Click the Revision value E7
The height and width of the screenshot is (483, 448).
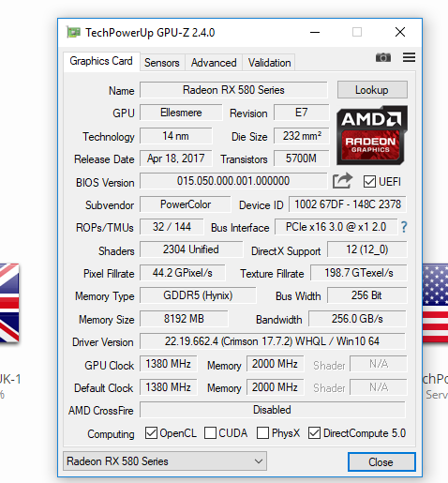pyautogui.click(x=302, y=113)
